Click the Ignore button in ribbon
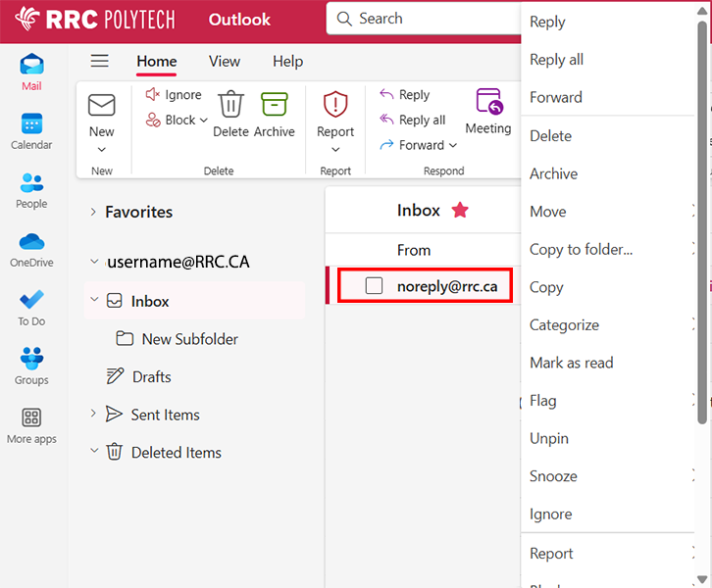The image size is (712, 588). (x=174, y=95)
